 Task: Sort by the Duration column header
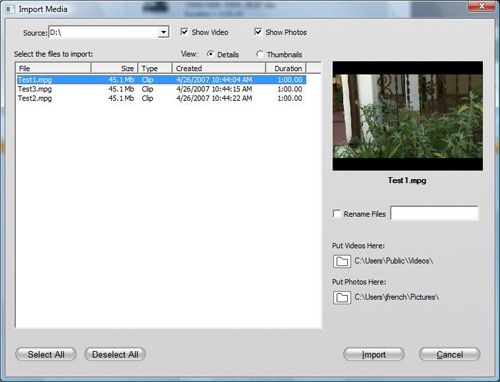286,68
